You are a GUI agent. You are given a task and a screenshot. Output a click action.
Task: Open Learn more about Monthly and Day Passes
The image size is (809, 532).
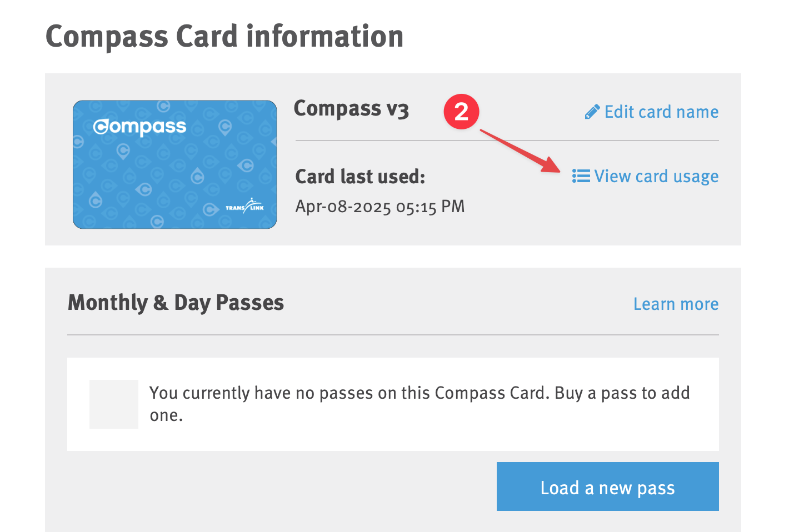[676, 303]
